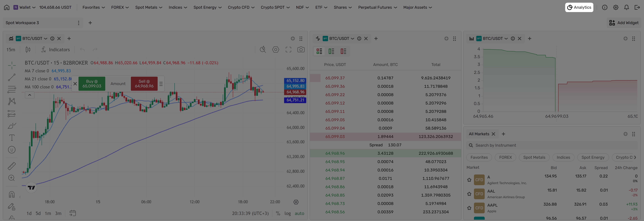Open candle chart style selector
The width and height of the screenshot is (644, 221).
tap(28, 50)
